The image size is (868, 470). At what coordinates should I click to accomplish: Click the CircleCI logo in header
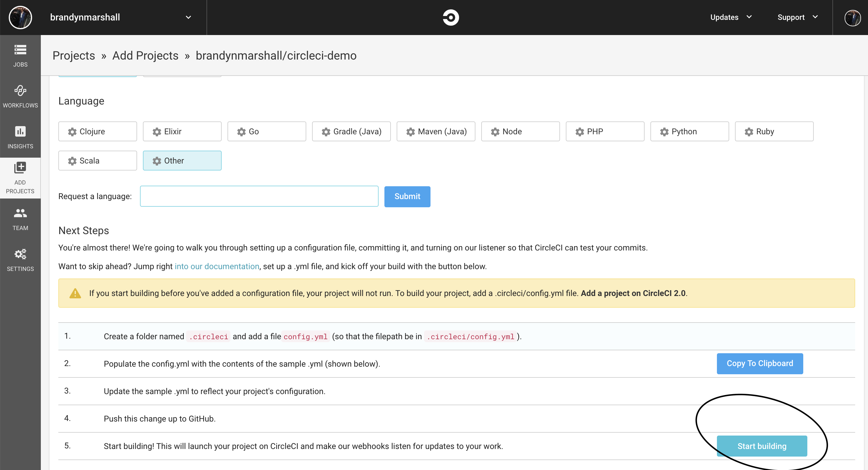pos(451,17)
